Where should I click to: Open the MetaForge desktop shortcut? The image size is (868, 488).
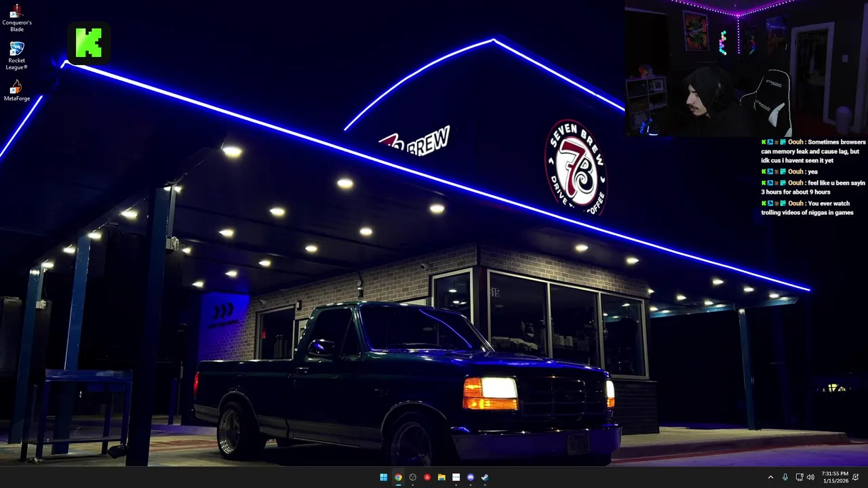pos(16,91)
